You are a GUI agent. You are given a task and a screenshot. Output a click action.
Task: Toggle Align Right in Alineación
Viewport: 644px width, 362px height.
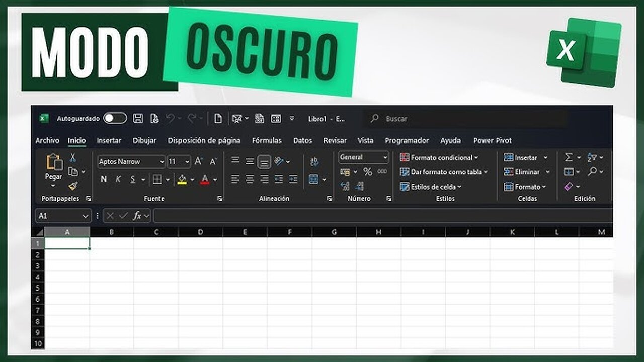pos(264,179)
